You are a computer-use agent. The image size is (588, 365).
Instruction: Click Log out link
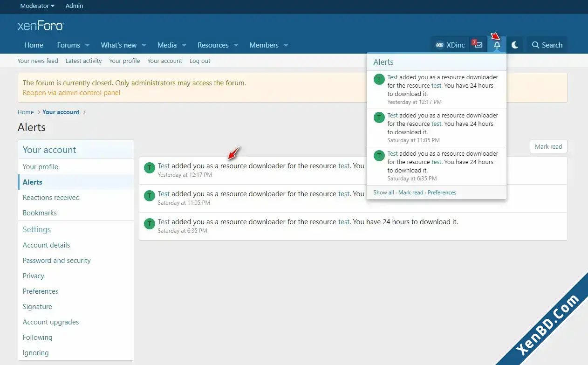pos(200,61)
